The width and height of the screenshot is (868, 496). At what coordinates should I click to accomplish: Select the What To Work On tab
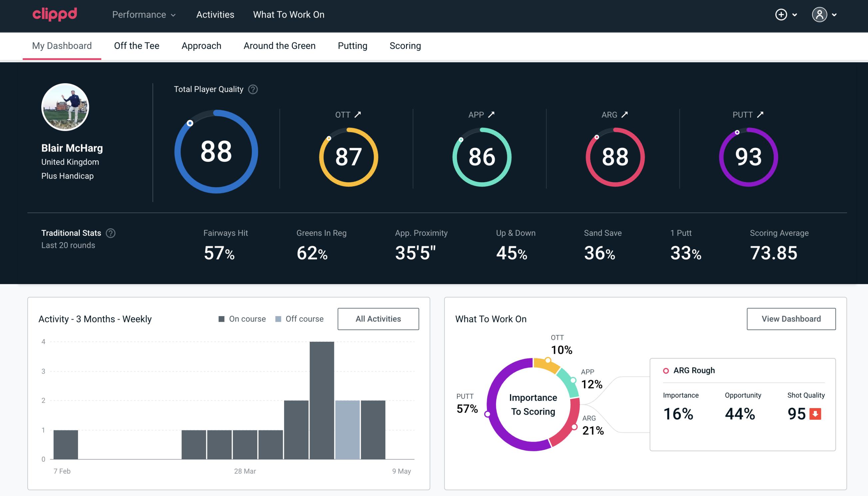tap(288, 15)
